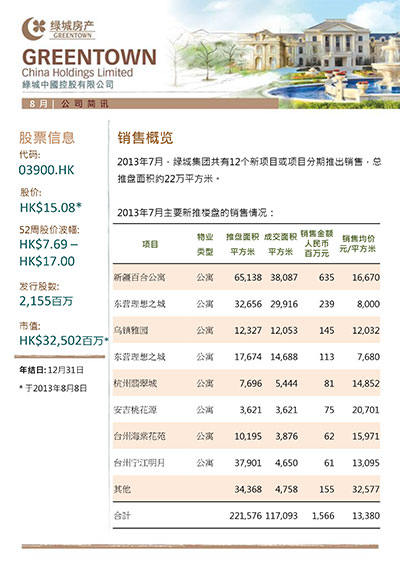
Task: Select average price "15,971"
Action: (366, 436)
